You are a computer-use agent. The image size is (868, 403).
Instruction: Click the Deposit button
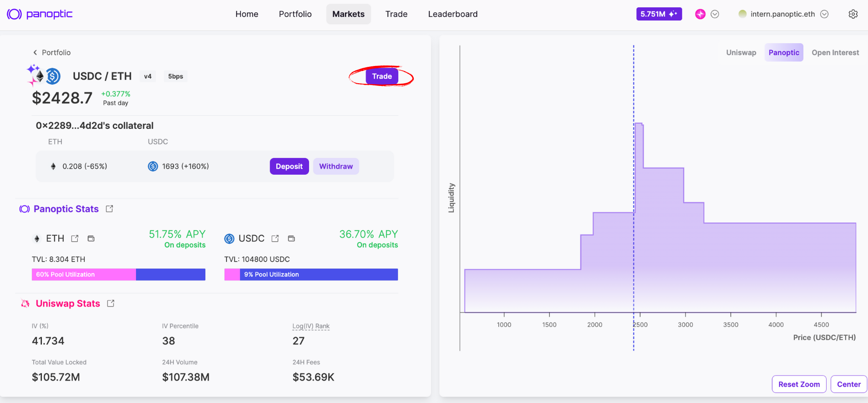[x=289, y=166]
